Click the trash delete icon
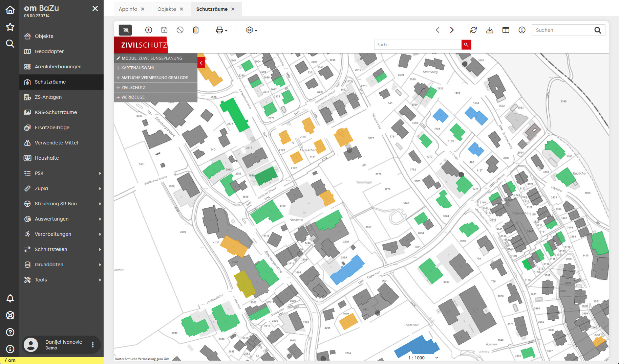619x364 pixels. pos(196,30)
